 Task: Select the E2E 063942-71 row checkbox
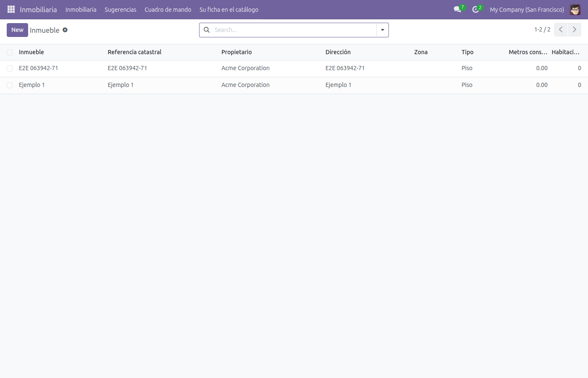coord(10,68)
